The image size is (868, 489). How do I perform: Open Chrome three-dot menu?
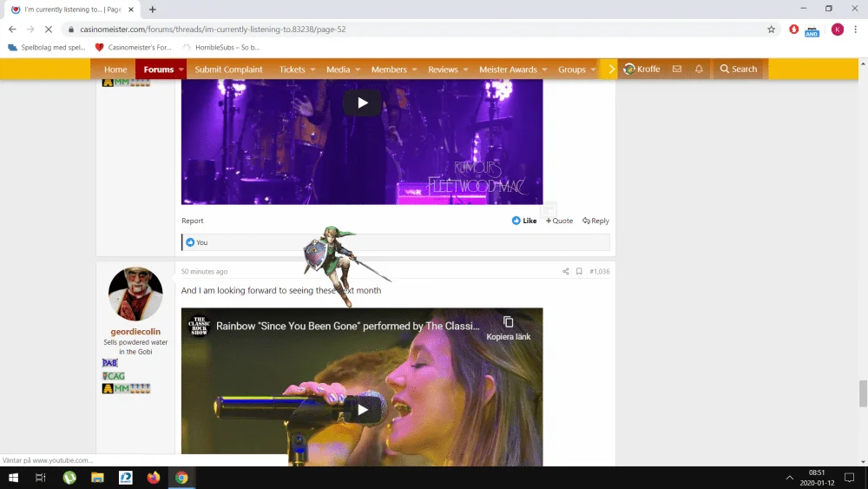[x=855, y=30]
